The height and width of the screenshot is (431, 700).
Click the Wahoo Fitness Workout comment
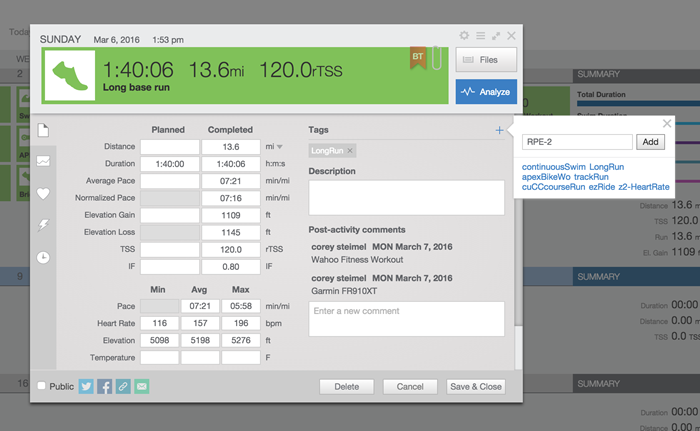click(357, 259)
